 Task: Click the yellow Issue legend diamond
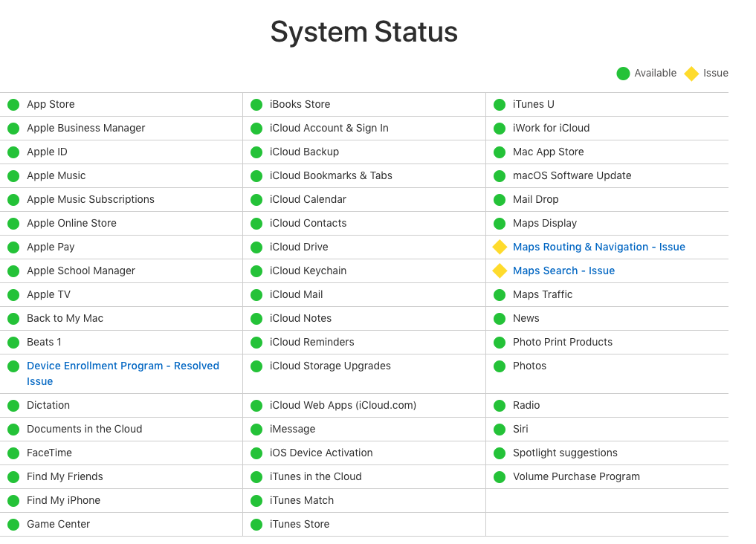coord(691,74)
